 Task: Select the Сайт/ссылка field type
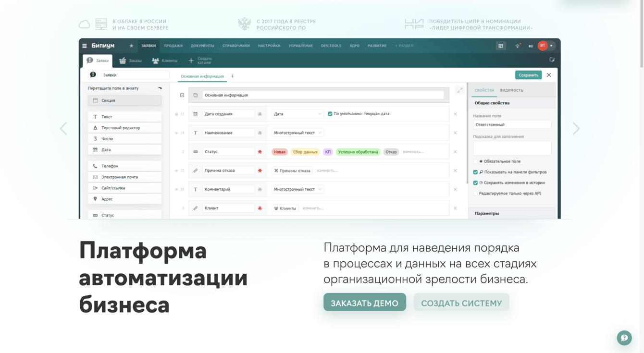125,188
